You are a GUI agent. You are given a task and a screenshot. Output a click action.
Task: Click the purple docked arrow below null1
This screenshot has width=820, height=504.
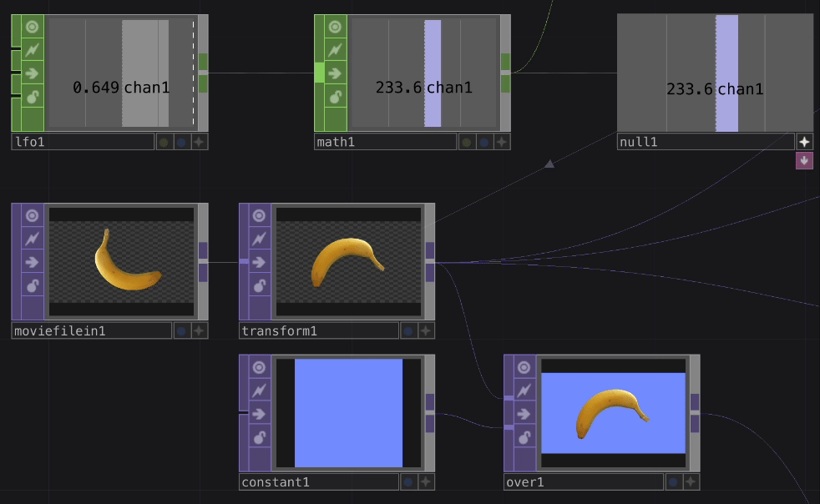pyautogui.click(x=804, y=159)
